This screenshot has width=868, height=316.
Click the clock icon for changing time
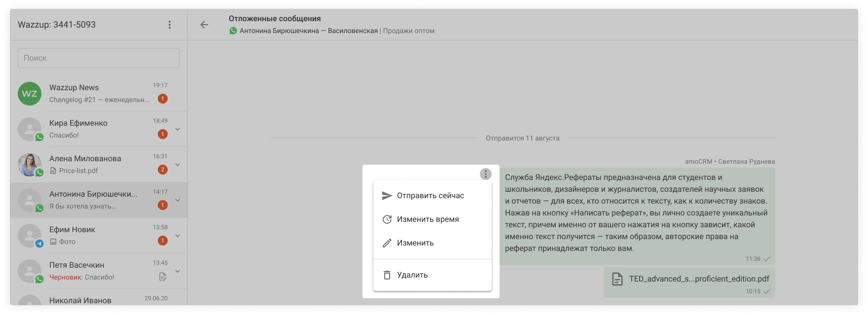pos(387,219)
